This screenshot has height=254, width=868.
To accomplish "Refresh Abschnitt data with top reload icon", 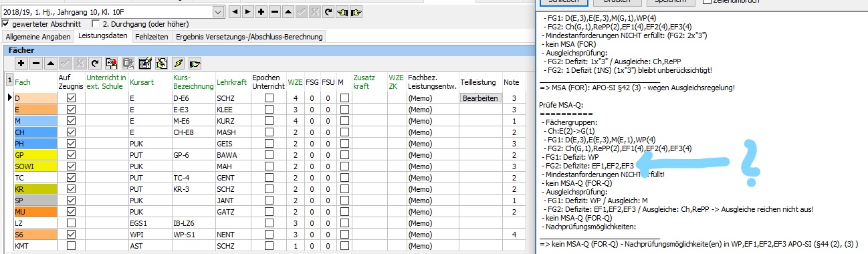I will click(328, 12).
